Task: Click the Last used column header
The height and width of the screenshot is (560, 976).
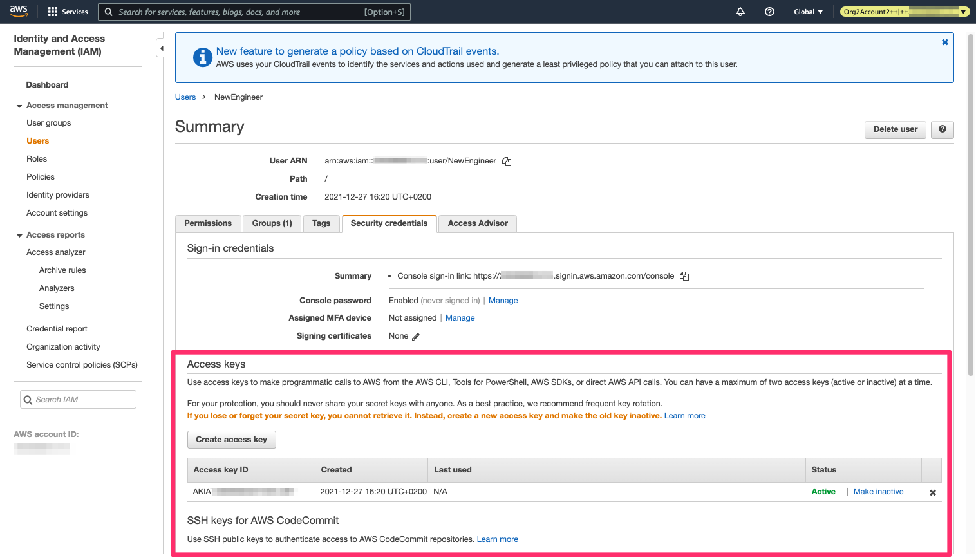Action: pos(617,470)
